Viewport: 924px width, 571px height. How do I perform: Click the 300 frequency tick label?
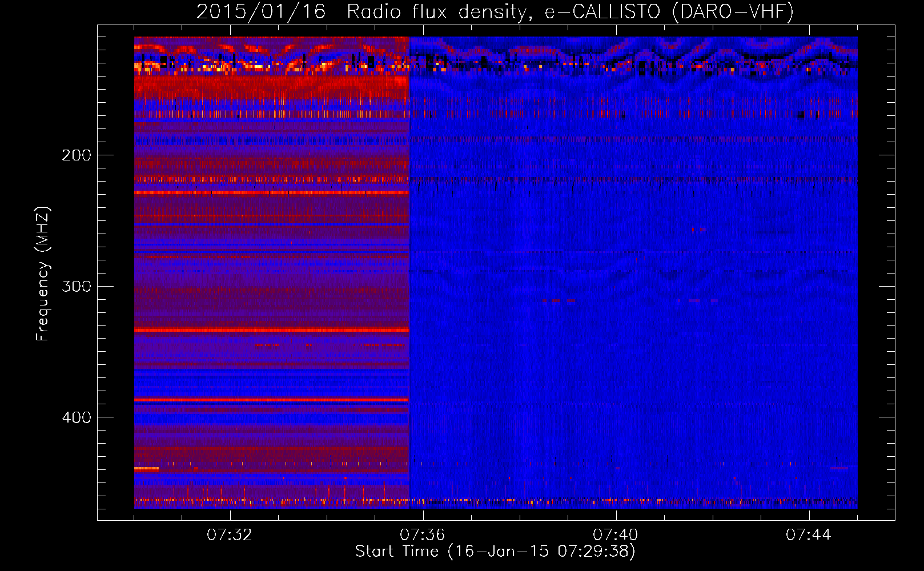[77, 286]
